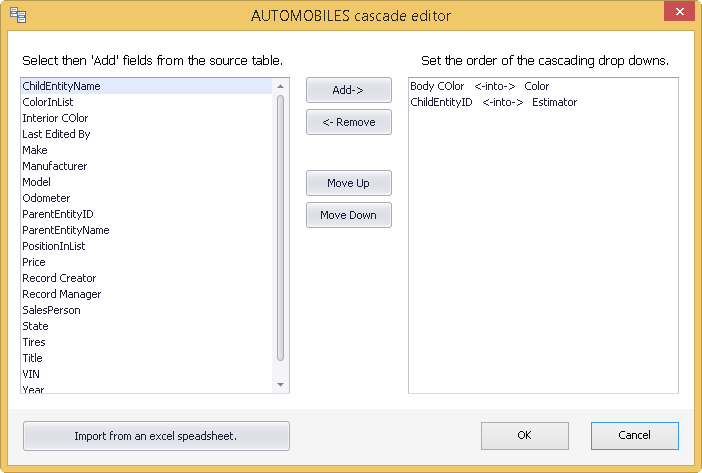Highlight the Odometer field in the list
The width and height of the screenshot is (702, 473).
[146, 198]
